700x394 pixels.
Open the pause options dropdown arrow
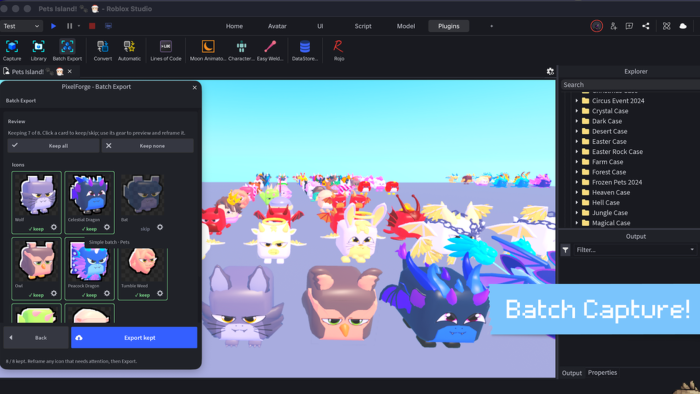click(x=79, y=26)
